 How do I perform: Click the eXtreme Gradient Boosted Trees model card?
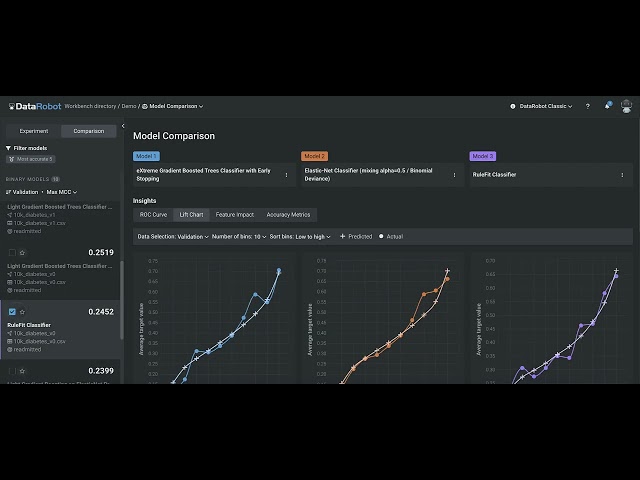[x=214, y=175]
